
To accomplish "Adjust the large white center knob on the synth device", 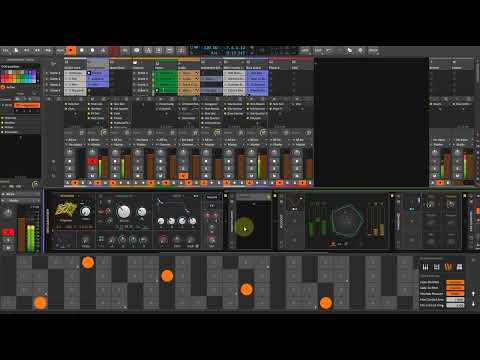I will pos(124,212).
